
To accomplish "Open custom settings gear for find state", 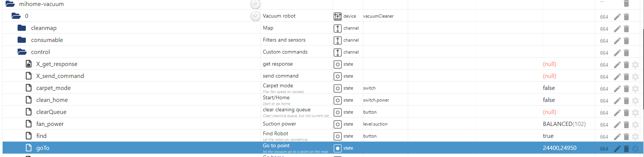I will (635, 137).
